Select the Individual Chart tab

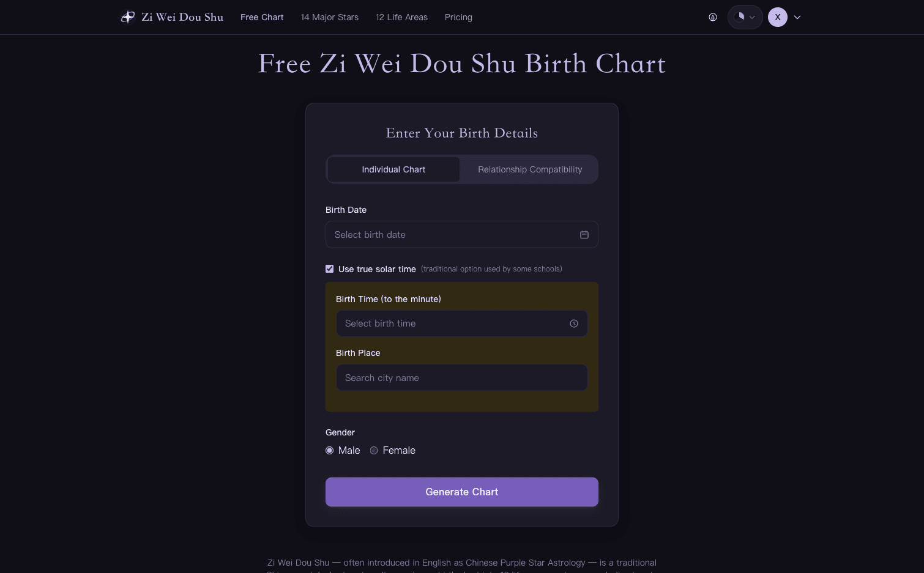[x=393, y=169]
